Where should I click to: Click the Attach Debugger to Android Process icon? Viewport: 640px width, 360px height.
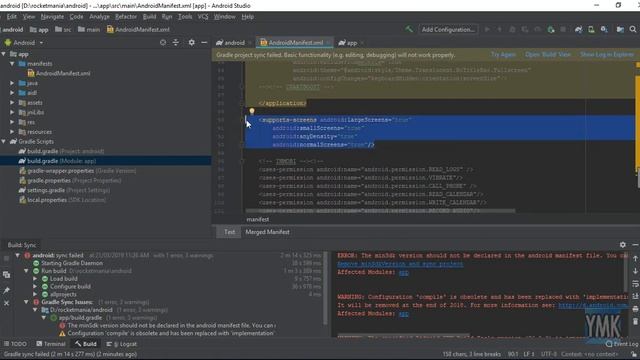pos(551,29)
